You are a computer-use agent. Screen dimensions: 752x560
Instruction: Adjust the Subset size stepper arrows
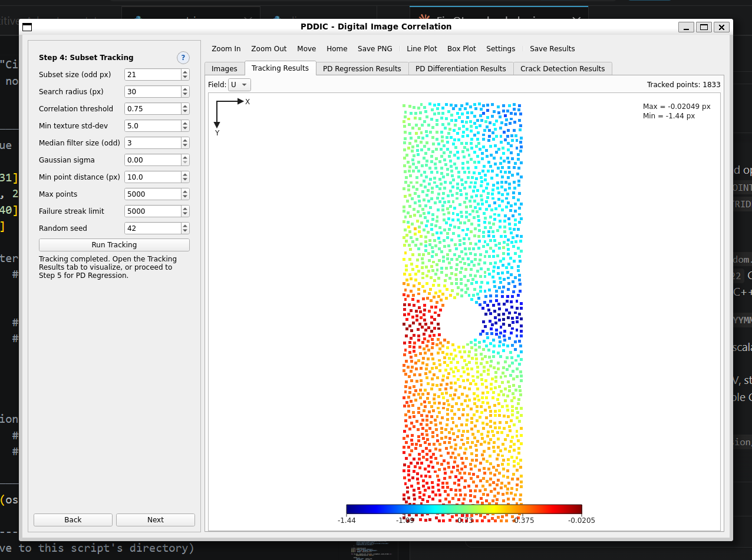(185, 75)
